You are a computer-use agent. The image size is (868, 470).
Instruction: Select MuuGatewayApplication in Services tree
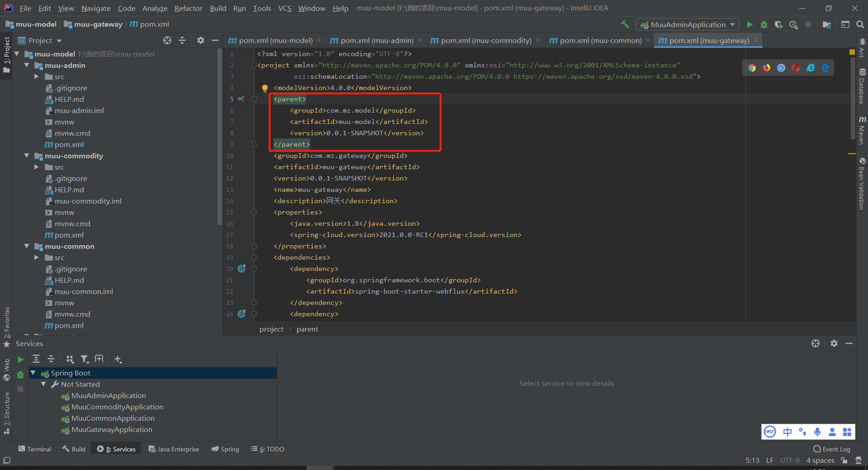coord(112,430)
